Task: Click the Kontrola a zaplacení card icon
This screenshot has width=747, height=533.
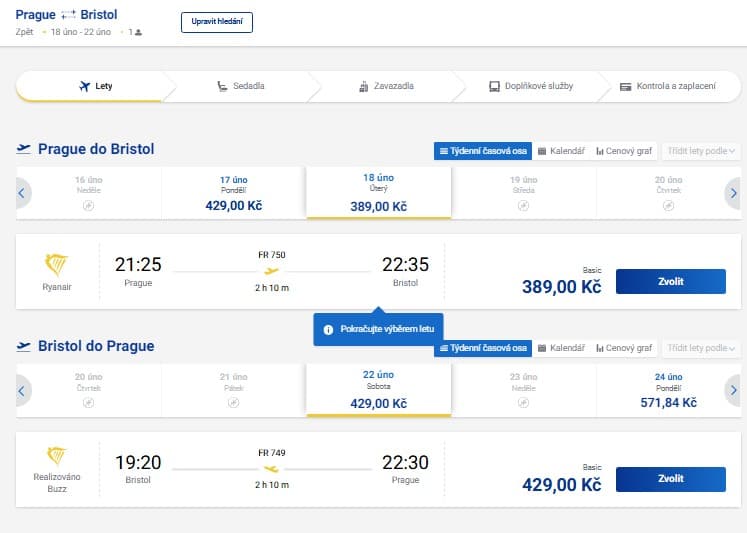Action: pos(625,87)
